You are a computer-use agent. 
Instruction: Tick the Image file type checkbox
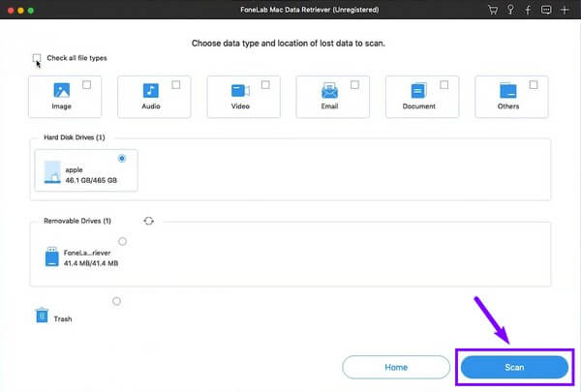[x=87, y=85]
